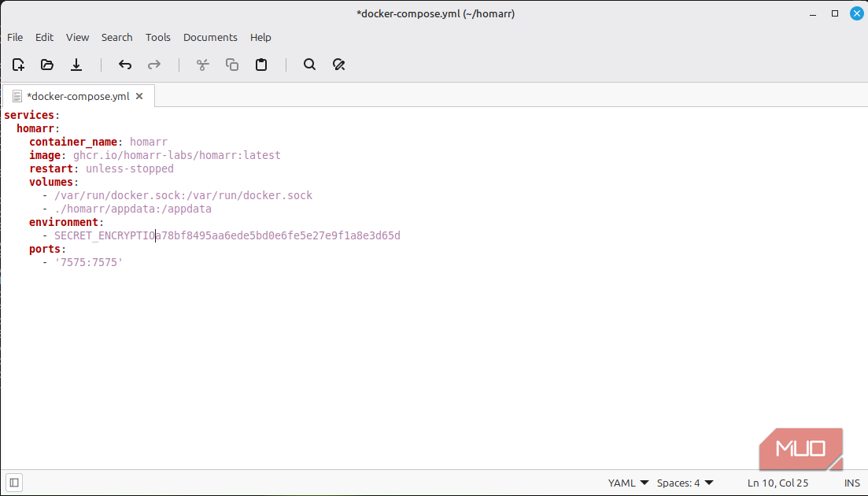Open the Search menu
The width and height of the screenshot is (868, 496).
click(x=116, y=38)
